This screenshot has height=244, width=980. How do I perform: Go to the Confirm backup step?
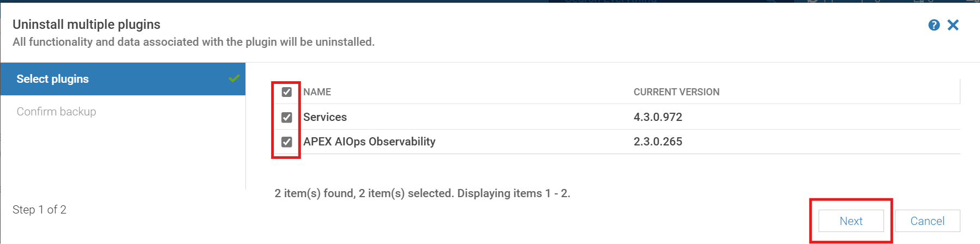pos(56,112)
